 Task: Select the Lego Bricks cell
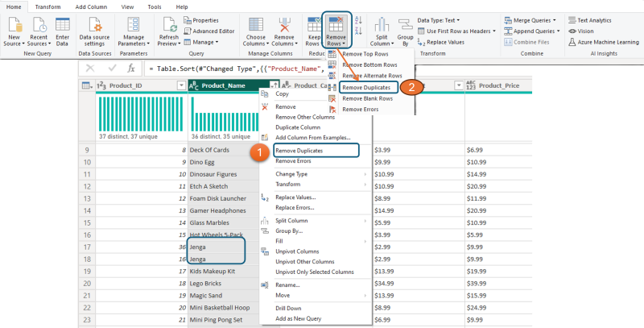(x=224, y=284)
